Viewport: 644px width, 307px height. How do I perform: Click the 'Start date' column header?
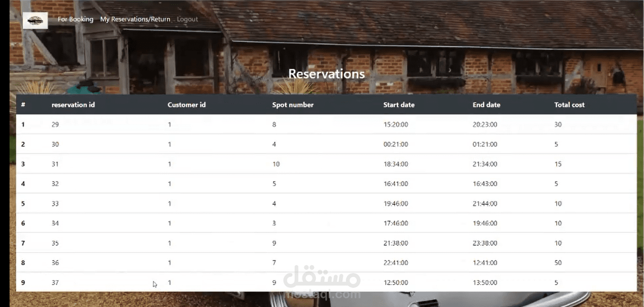(399, 105)
